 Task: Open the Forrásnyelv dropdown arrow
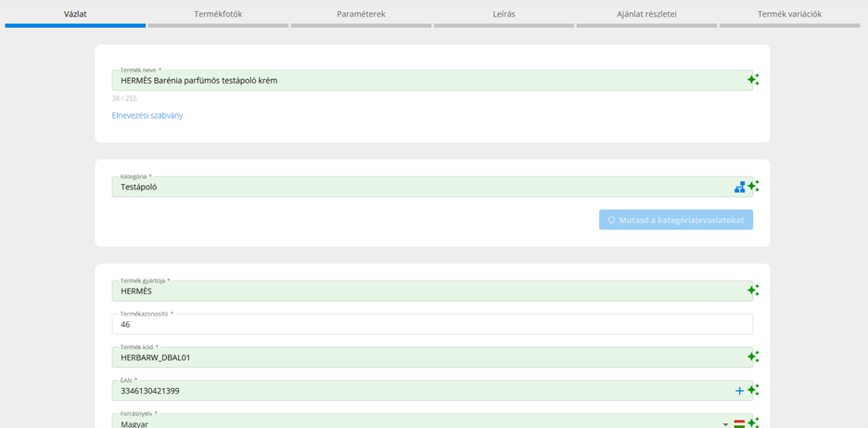pos(726,424)
